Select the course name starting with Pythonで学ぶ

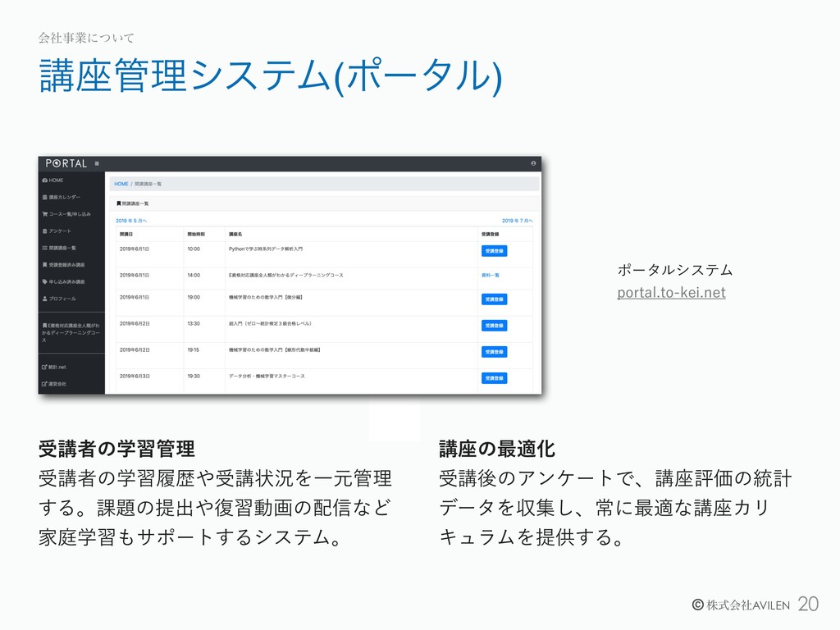click(266, 249)
